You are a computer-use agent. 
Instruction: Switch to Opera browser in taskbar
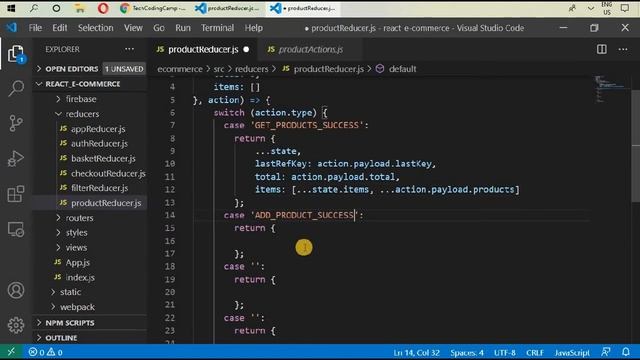[103, 8]
